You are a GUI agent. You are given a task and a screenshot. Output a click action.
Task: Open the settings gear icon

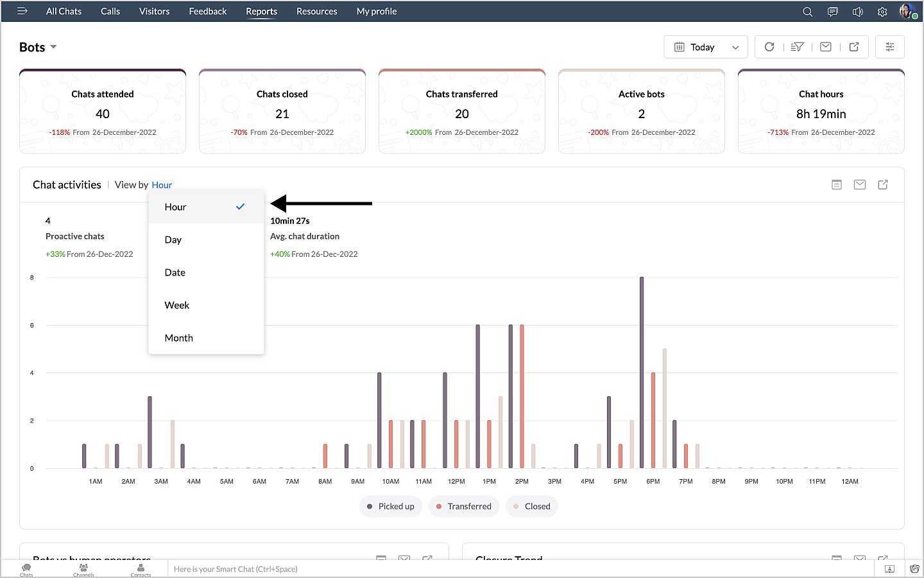[x=882, y=12]
